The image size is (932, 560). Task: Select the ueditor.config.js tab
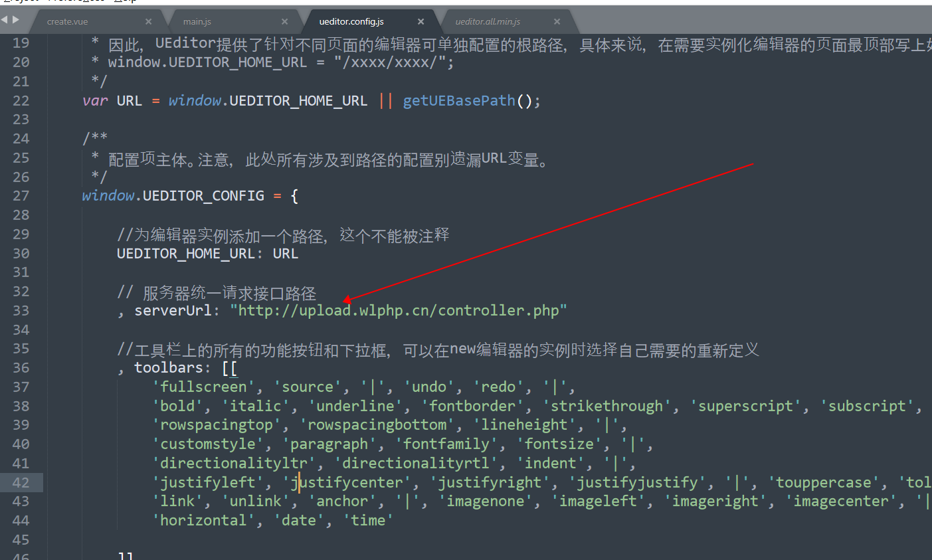[351, 22]
